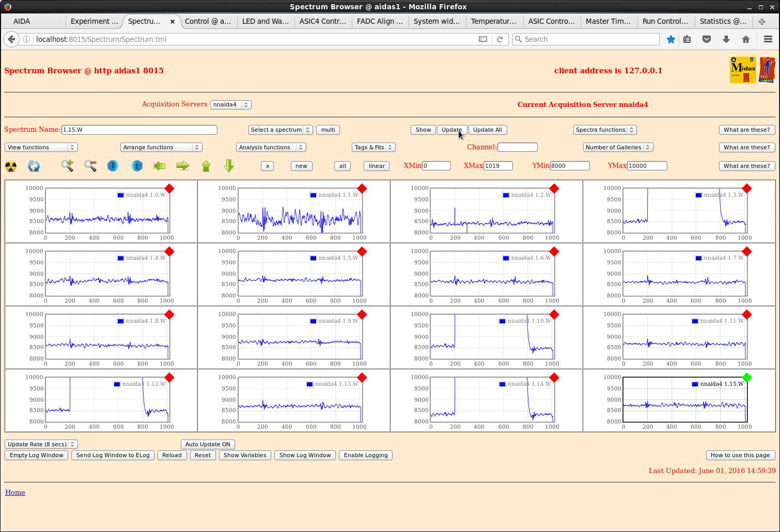Follow the Home link
Image resolution: width=780 pixels, height=532 pixels.
coord(15,493)
